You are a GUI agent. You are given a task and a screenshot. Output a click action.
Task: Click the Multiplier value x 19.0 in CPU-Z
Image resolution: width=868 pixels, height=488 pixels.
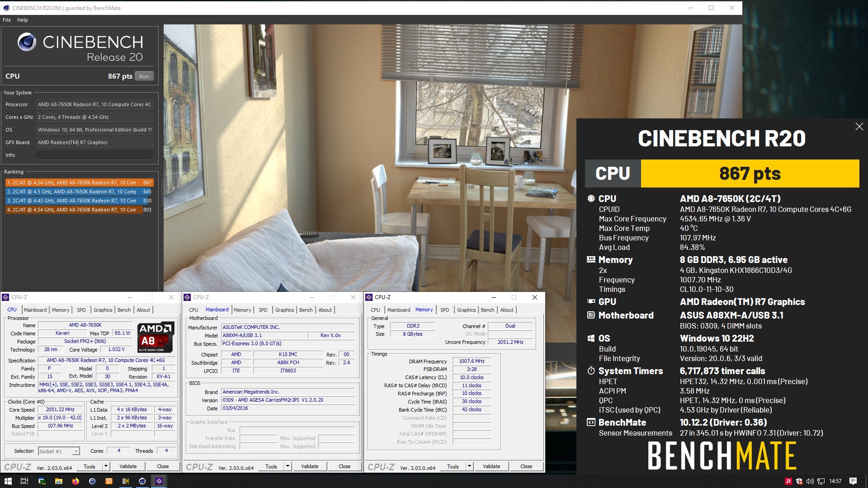pos(60,418)
